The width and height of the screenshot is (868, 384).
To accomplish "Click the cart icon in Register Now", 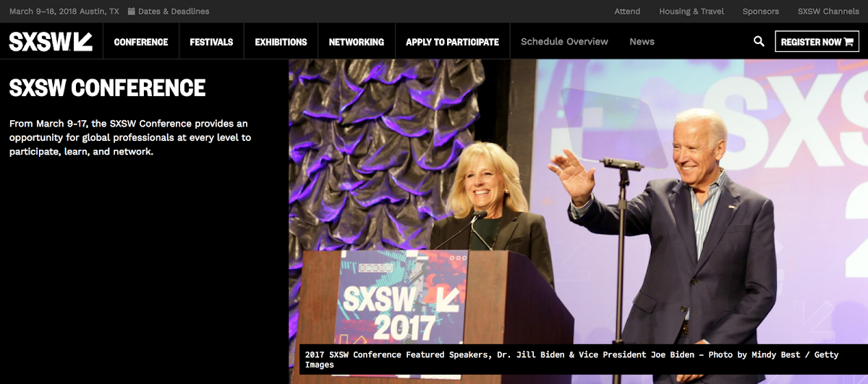I will coord(849,42).
